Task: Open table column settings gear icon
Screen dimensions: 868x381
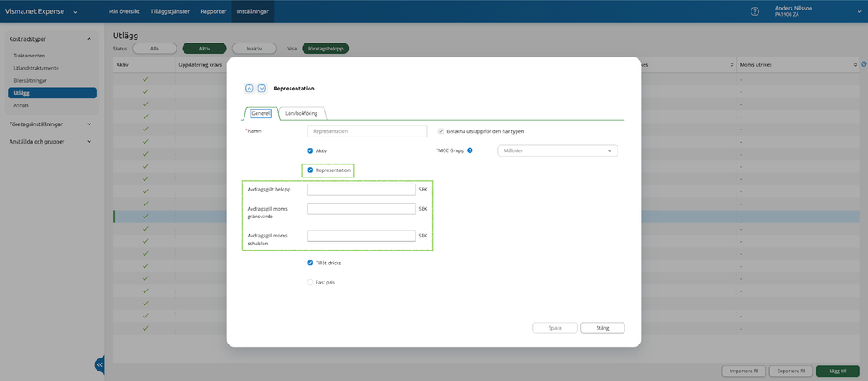Action: click(x=865, y=64)
